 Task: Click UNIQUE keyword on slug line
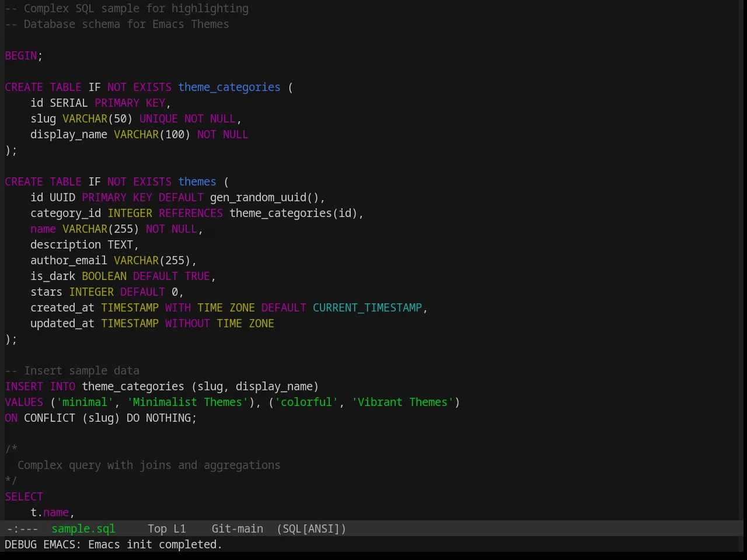pyautogui.click(x=159, y=118)
